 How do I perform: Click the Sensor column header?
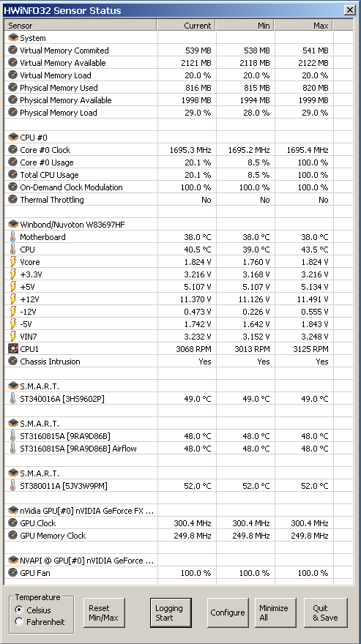tap(81, 26)
